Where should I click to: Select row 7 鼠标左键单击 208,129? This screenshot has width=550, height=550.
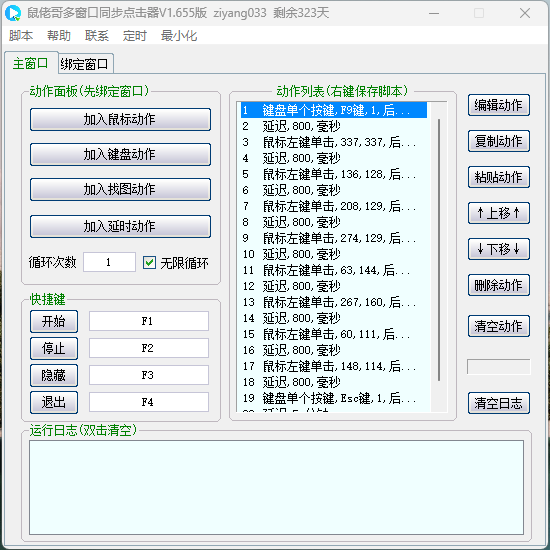[x=334, y=206]
